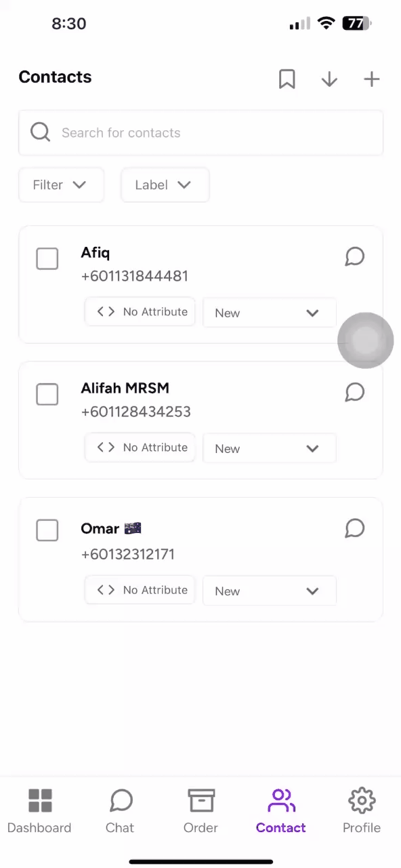This screenshot has width=401, height=868.
Task: Open Omar's New status dropdown
Action: tap(270, 591)
